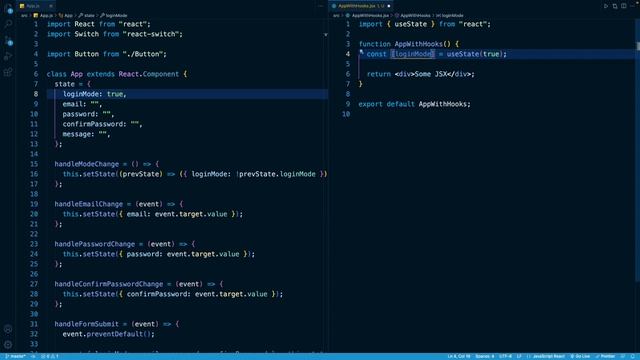Click 'src' in left breadcrumb
This screenshot has width=640, height=360.
(24, 16)
